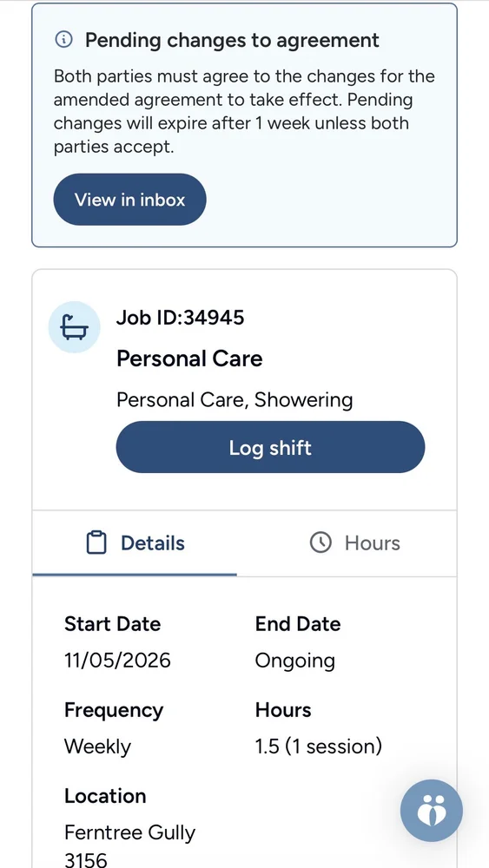This screenshot has height=868, width=489.
Task: Click the Pending changes to agreement heading
Action: pyautogui.click(x=232, y=40)
